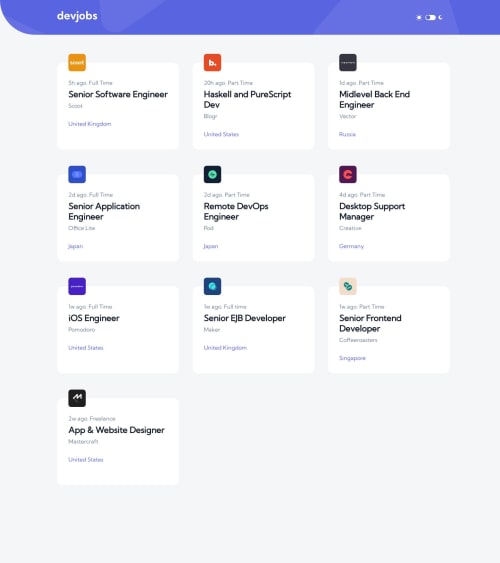Click 'Vector' company name text

point(347,116)
